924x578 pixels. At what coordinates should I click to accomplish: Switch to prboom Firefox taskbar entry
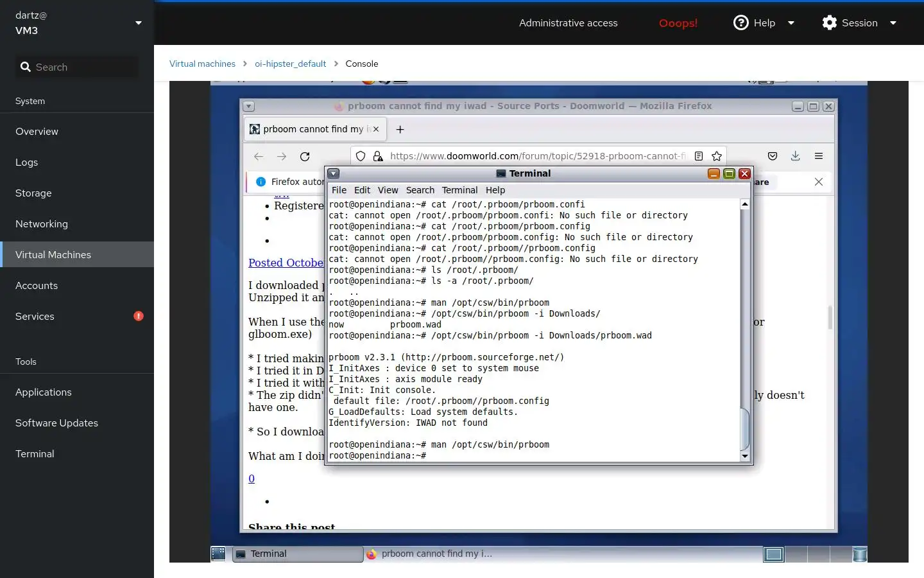[429, 554]
